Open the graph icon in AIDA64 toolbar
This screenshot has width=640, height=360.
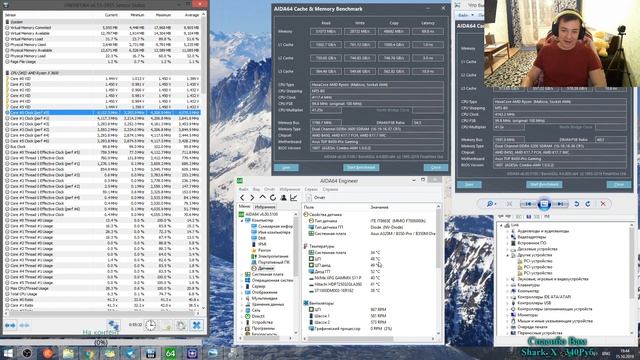(x=293, y=198)
